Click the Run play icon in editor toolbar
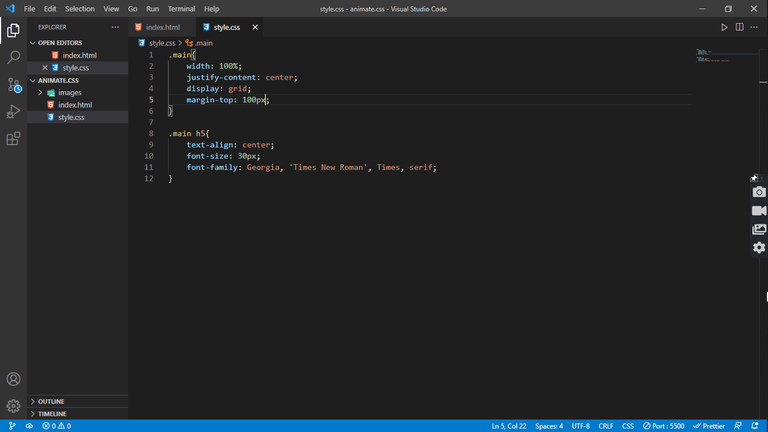The height and width of the screenshot is (432, 768). tap(724, 27)
